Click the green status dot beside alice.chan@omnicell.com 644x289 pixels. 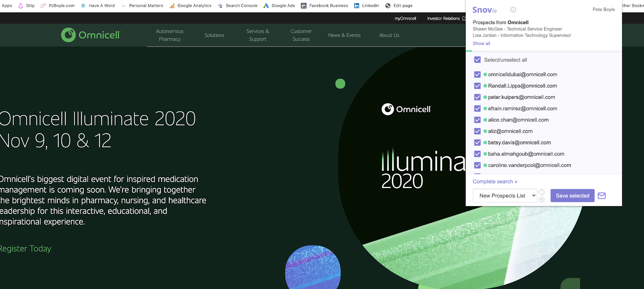pyautogui.click(x=485, y=120)
